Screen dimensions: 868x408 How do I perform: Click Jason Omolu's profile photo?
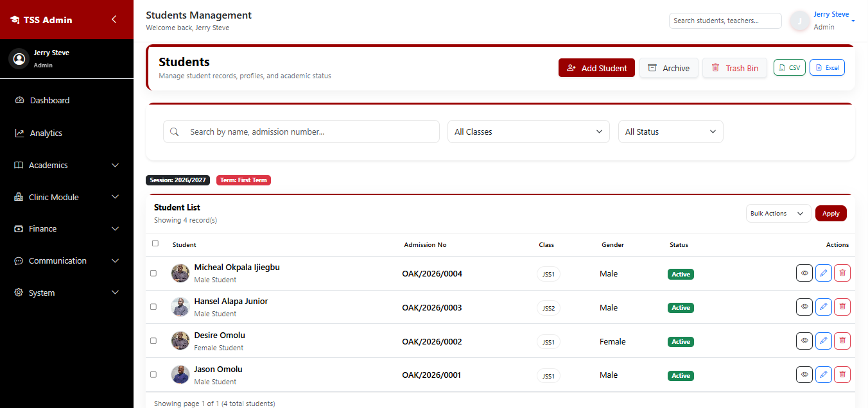(180, 375)
